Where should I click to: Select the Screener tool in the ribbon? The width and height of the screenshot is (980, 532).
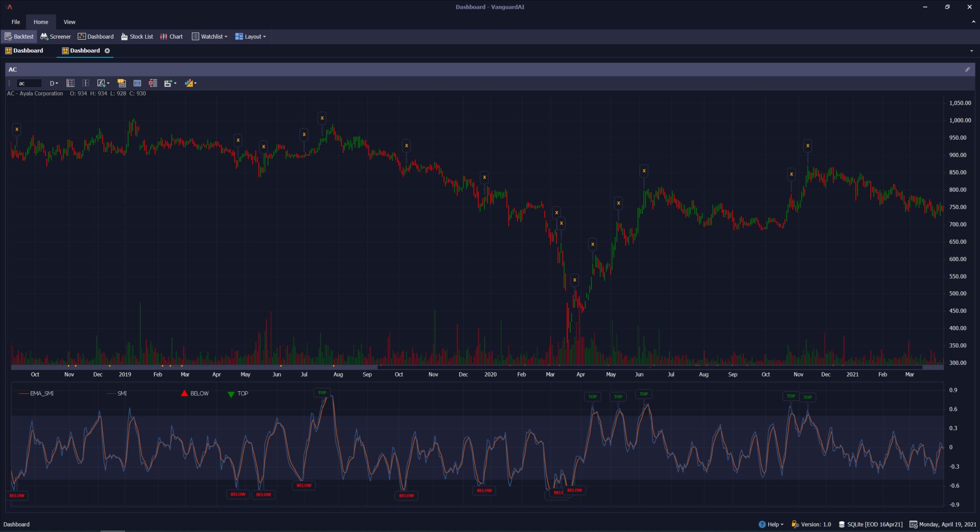[55, 36]
